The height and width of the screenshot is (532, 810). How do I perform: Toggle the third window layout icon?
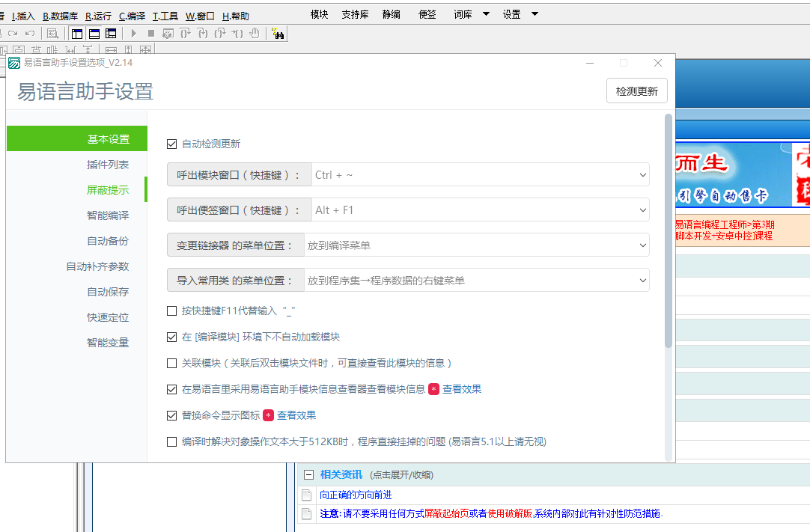[111, 34]
